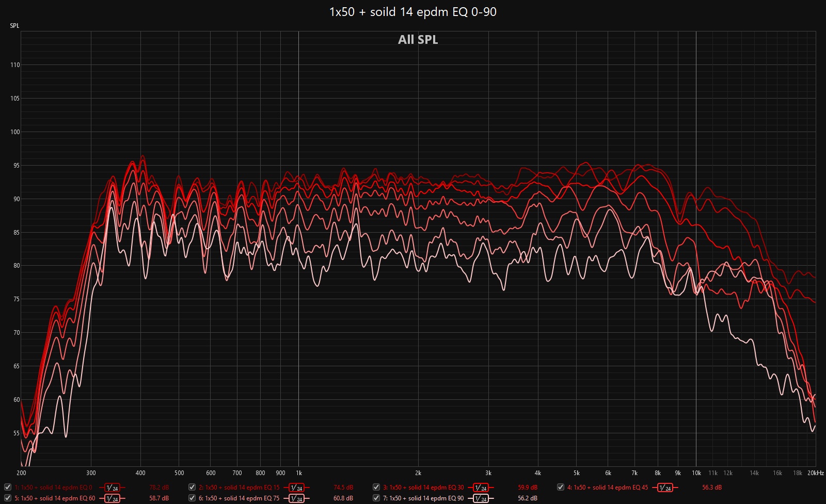Click the 74.5 dB readout
Image resolution: width=826 pixels, height=504 pixels.
pos(343,487)
